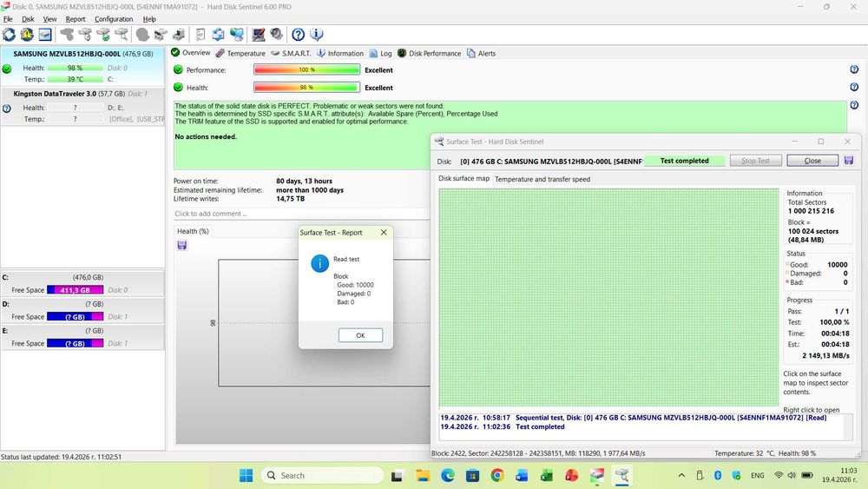Click the E: partition free space bar
This screenshot has height=489, width=868.
[76, 343]
